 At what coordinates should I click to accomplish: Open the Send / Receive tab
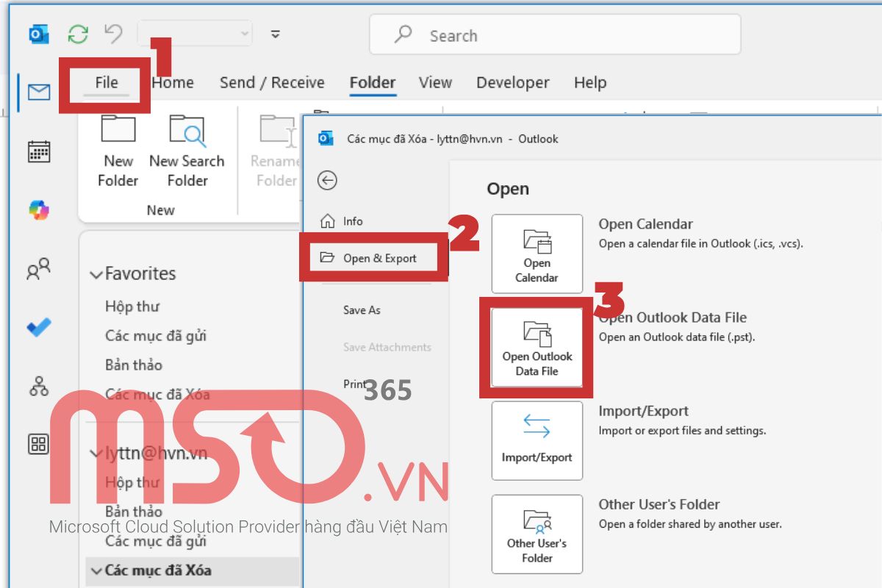(272, 82)
